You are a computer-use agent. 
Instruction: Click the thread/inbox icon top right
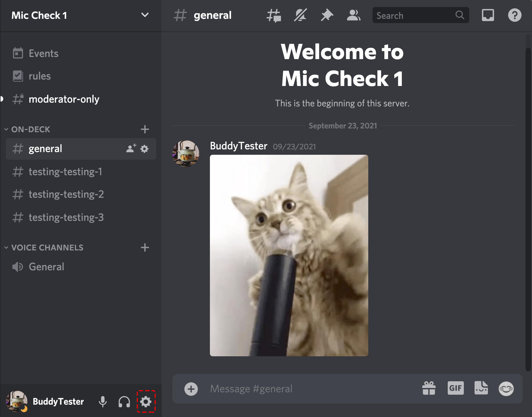point(488,16)
